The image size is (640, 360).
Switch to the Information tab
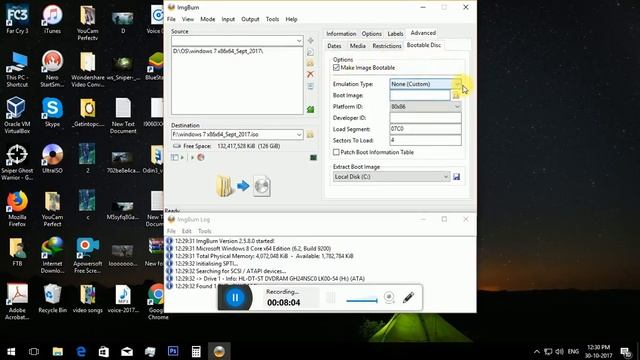341,33
